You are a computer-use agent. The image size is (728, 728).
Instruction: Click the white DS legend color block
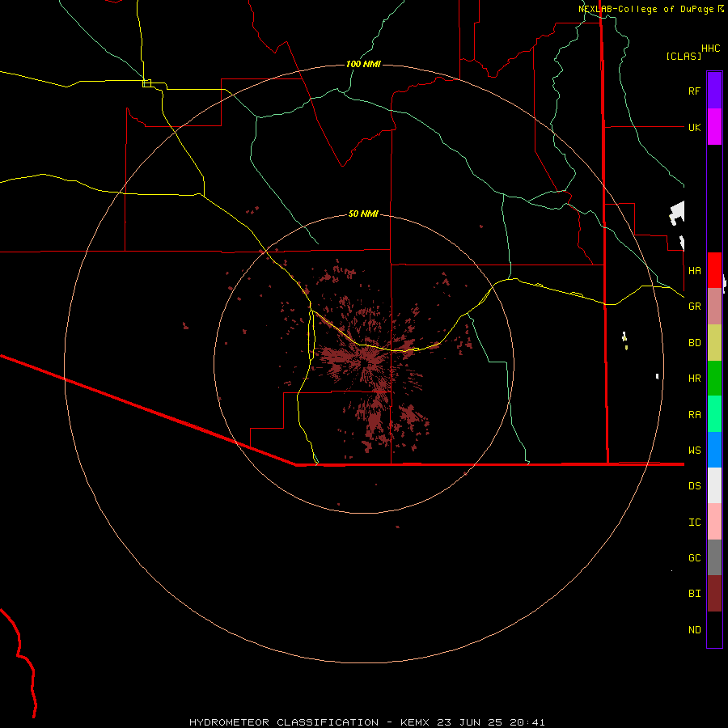coord(714,485)
